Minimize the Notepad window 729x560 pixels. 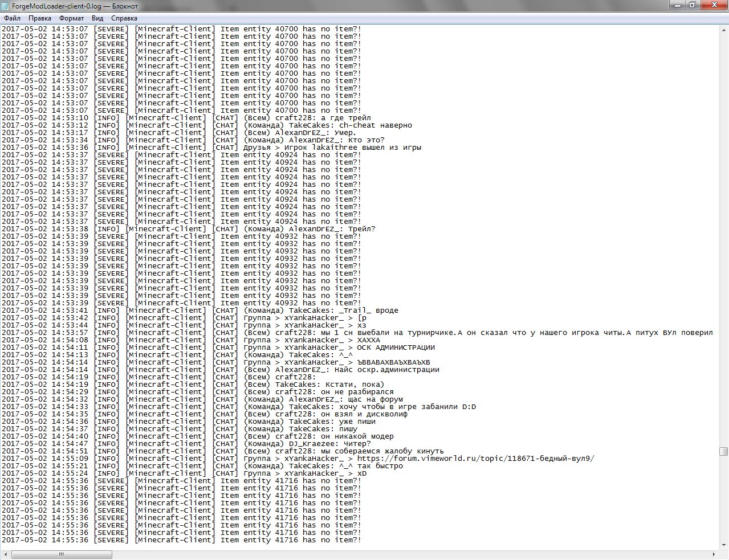pos(676,5)
